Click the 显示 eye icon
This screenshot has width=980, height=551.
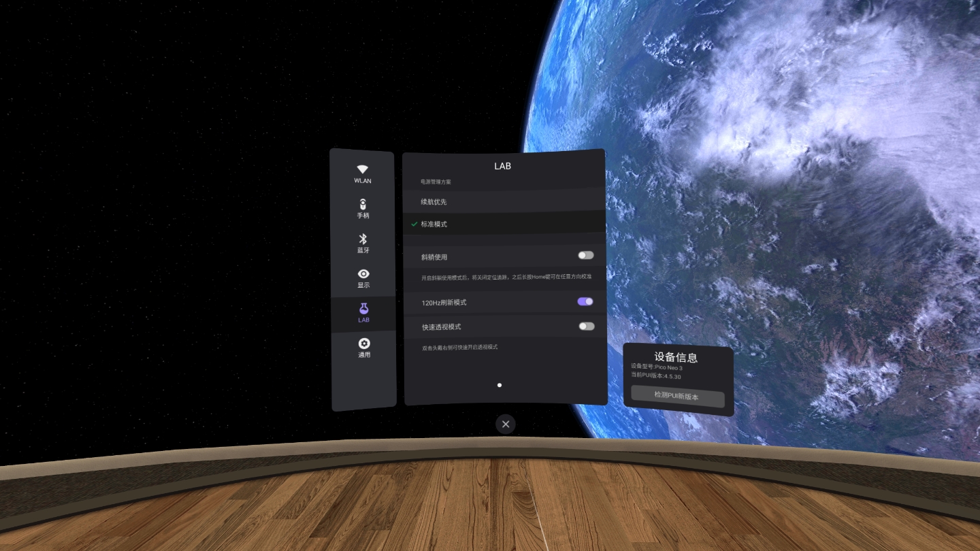(x=363, y=273)
